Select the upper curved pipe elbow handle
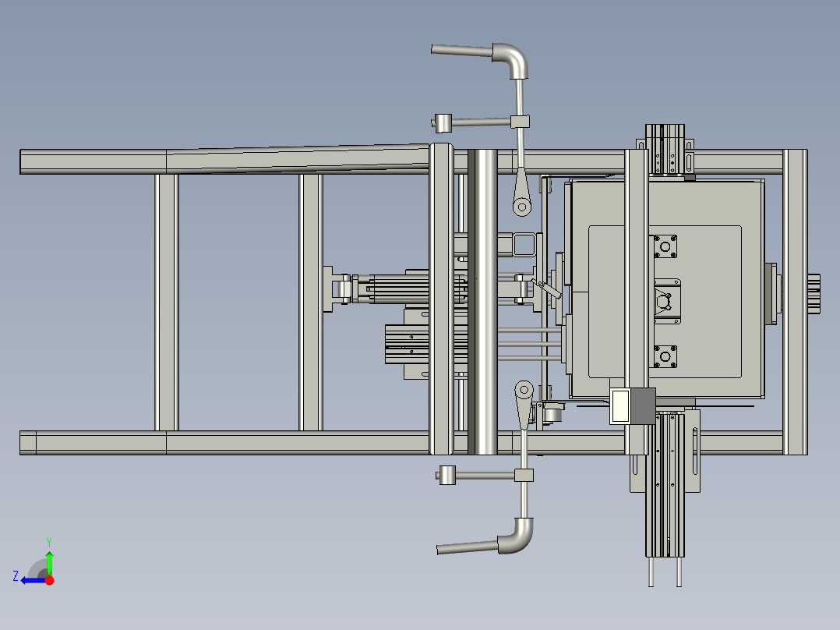Screen dimensions: 840x630 click(511, 59)
